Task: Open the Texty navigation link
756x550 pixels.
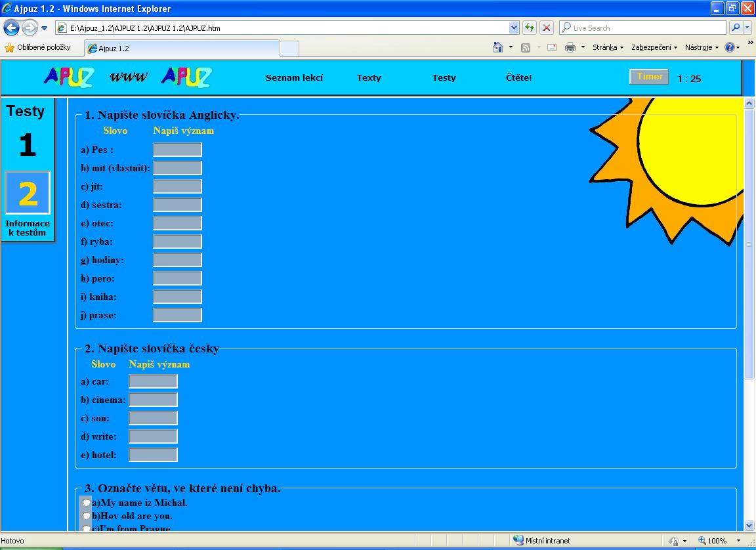Action: pyautogui.click(x=369, y=77)
